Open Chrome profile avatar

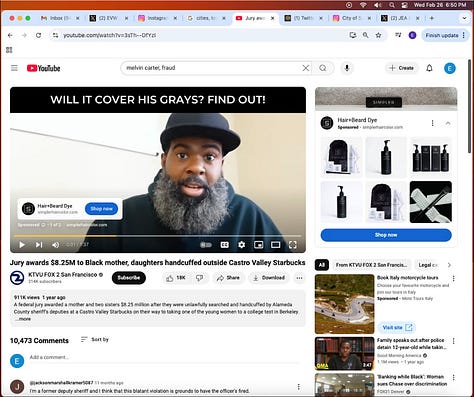click(x=412, y=35)
